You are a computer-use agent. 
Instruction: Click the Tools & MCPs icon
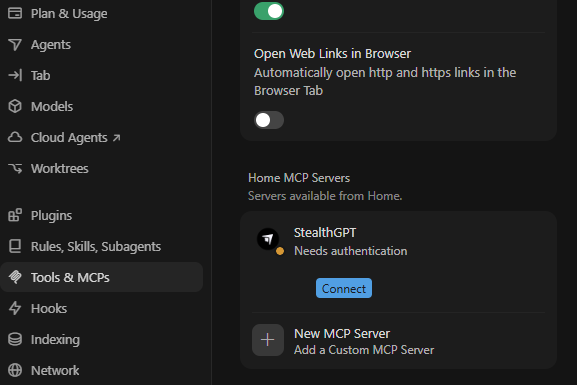[15, 277]
